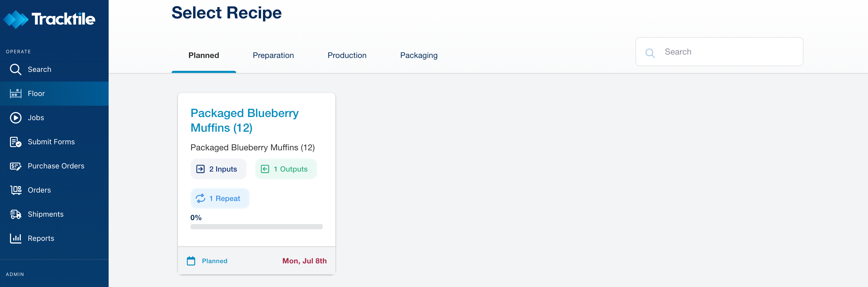Screen dimensions: 868x287
Task: Open the Packaged Blueberry Muffins (12) recipe title
Action: click(x=244, y=120)
